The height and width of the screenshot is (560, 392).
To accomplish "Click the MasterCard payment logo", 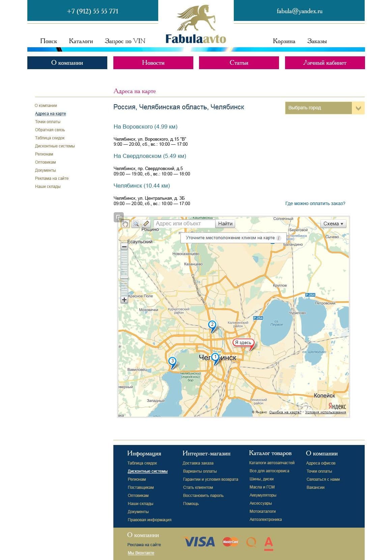I will [x=230, y=542].
